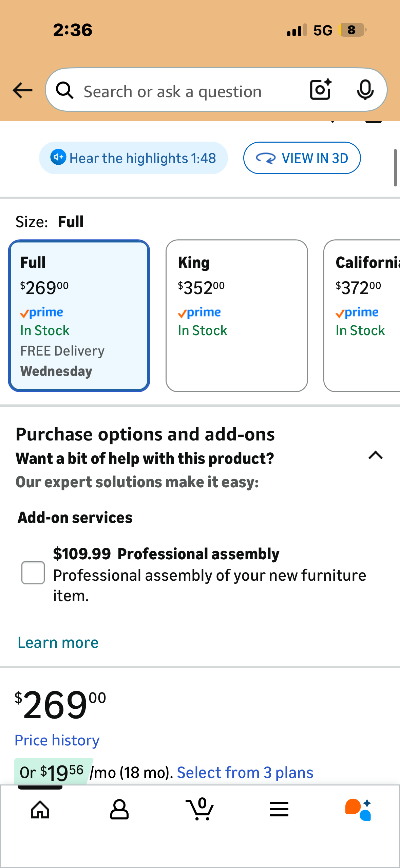Select the Full size option
Image resolution: width=400 pixels, height=868 pixels.
pyautogui.click(x=79, y=316)
